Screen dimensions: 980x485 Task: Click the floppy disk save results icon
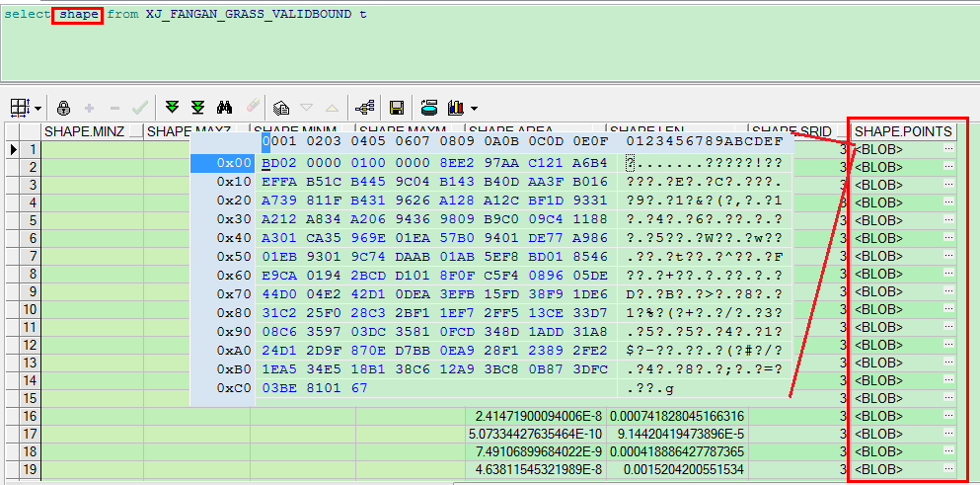tap(397, 108)
